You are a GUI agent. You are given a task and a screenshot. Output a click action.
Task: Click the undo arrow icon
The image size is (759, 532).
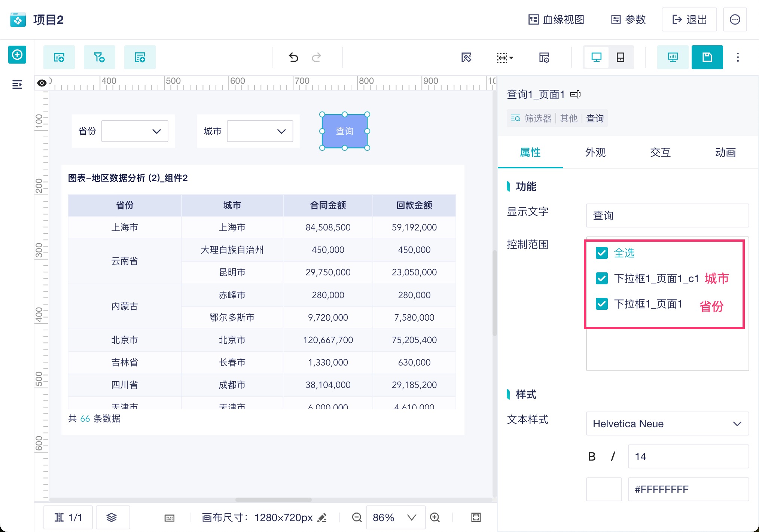[293, 57]
